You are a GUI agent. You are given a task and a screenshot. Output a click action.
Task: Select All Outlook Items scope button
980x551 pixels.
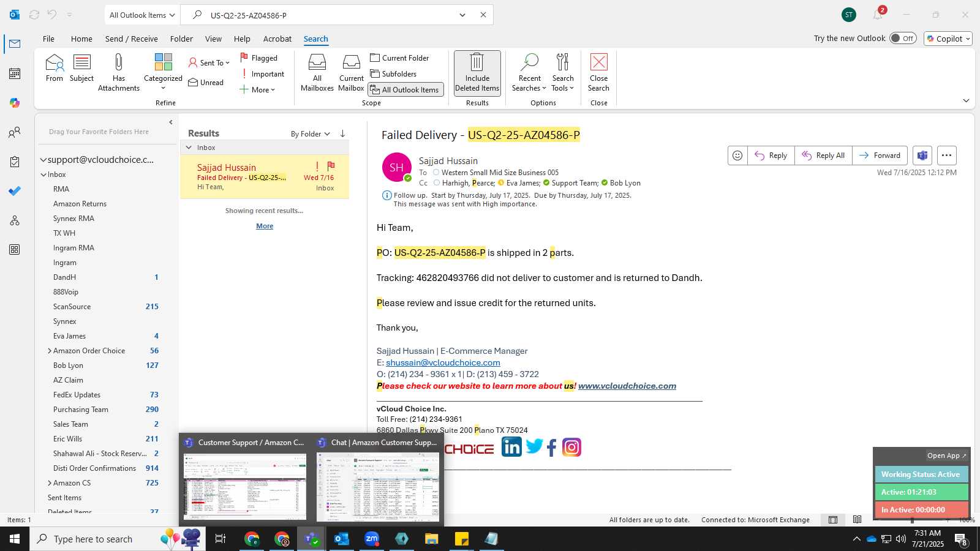pyautogui.click(x=405, y=89)
